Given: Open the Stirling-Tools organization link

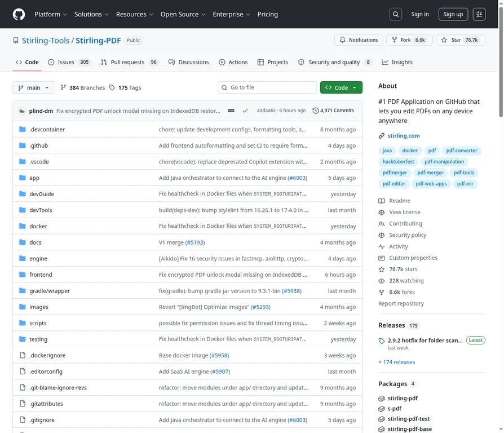Looking at the screenshot, I should (46, 41).
